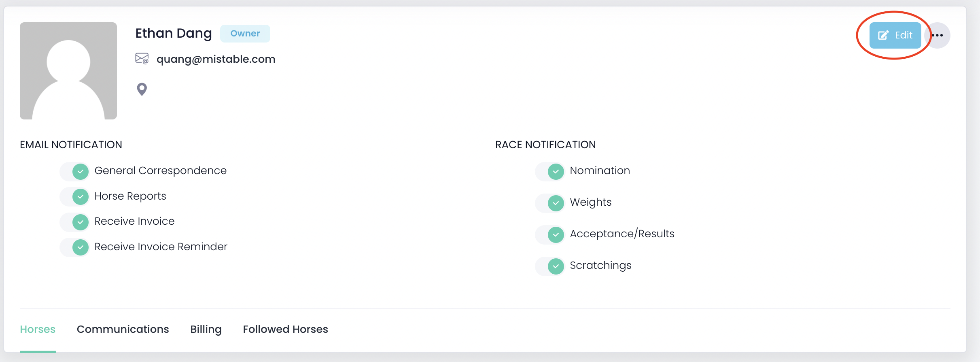Click the Ethan Dang name heading
The image size is (980, 362).
click(174, 33)
